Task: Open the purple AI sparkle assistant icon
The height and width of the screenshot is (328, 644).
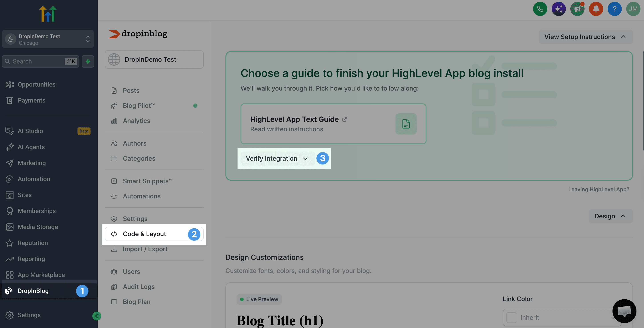Action: click(x=559, y=9)
